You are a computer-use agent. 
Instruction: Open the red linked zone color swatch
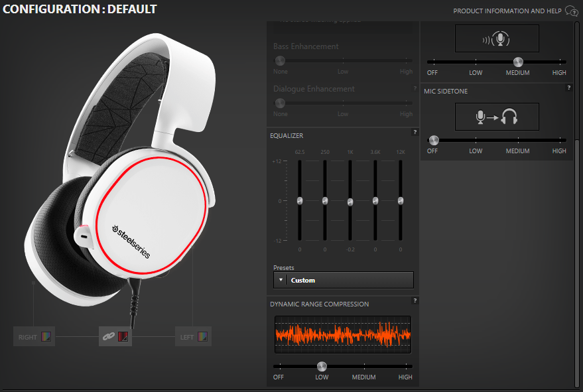click(123, 336)
